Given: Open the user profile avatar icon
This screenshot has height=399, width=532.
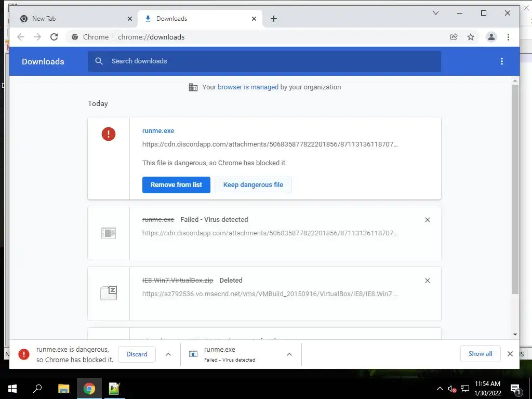Looking at the screenshot, I should pos(491,37).
